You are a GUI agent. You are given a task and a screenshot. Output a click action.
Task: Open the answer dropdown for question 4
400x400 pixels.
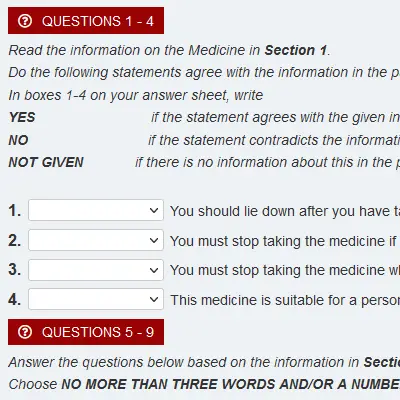click(x=96, y=299)
